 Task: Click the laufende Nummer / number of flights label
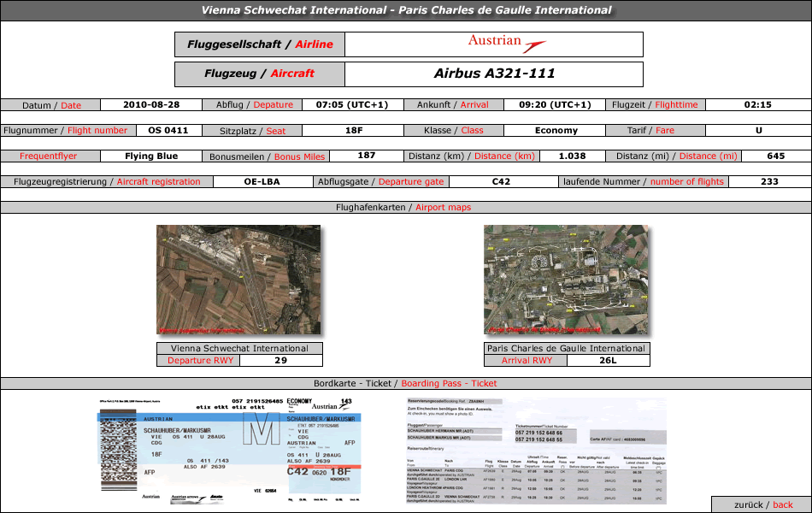coord(644,182)
